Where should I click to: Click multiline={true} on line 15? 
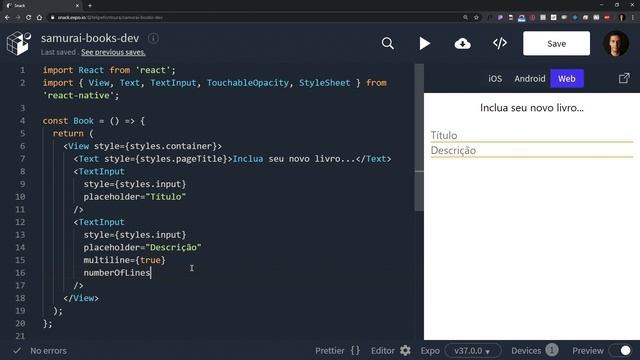click(x=124, y=260)
